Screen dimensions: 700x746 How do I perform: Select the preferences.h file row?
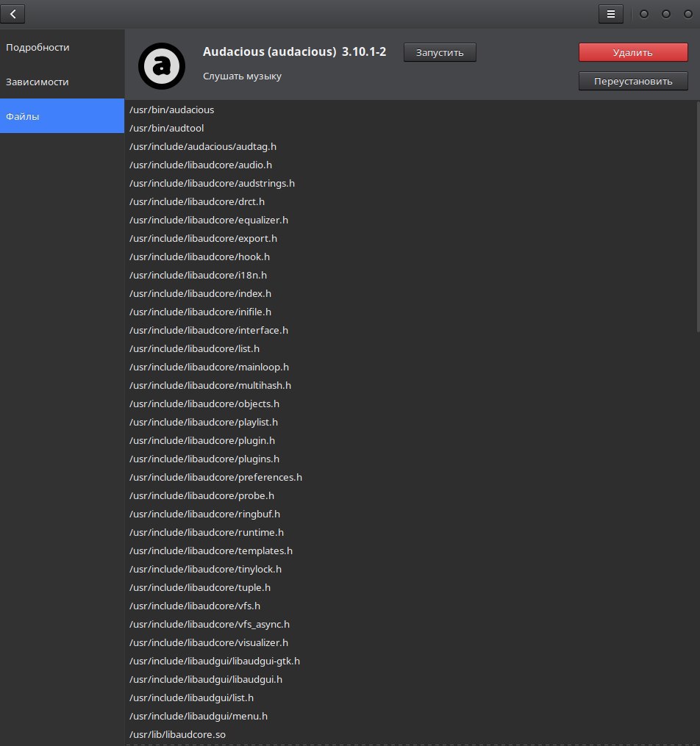[215, 477]
